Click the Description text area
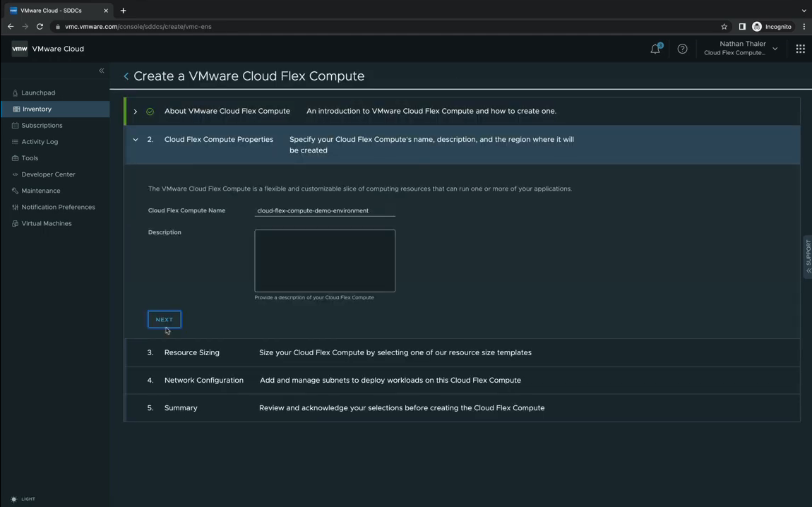812x507 pixels. tap(325, 261)
